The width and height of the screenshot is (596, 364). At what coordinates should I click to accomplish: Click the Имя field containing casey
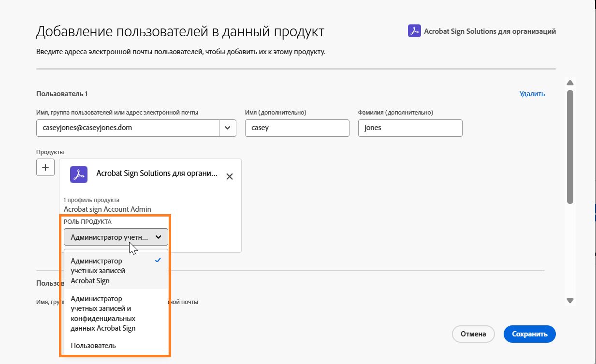point(297,128)
